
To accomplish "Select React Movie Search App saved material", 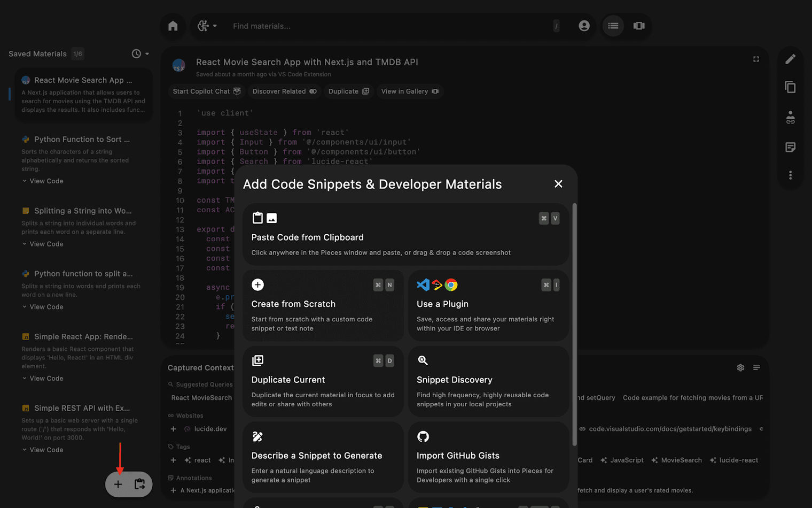I will click(83, 95).
